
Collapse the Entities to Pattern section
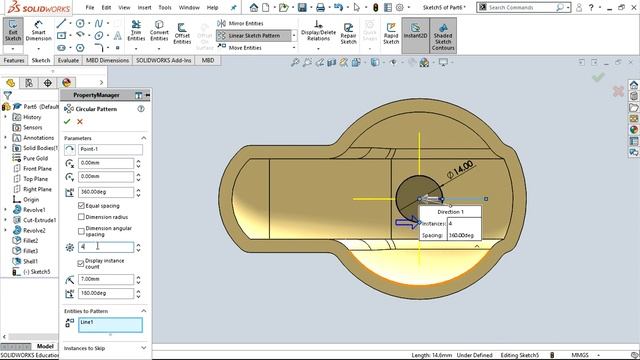click(x=144, y=311)
